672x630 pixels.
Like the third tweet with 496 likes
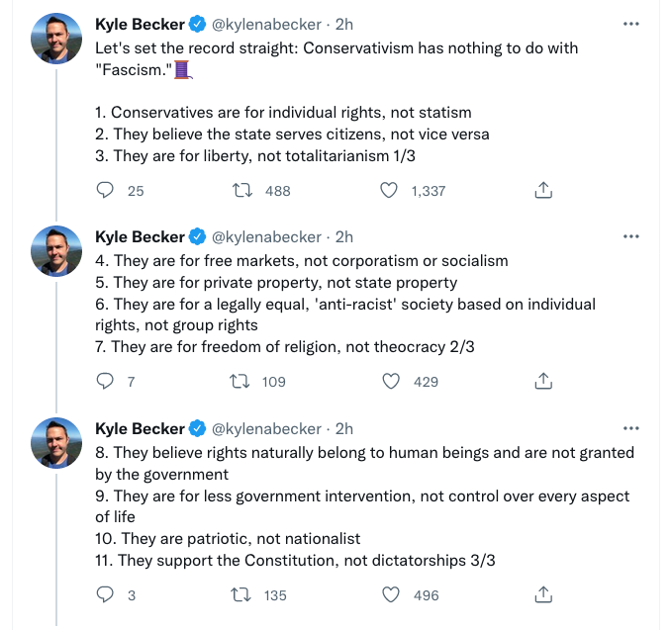point(390,594)
